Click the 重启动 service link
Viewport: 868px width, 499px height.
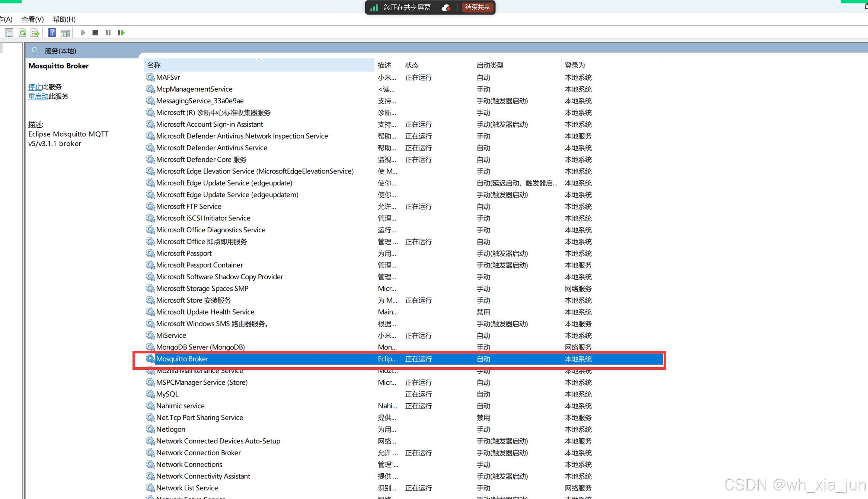38,96
